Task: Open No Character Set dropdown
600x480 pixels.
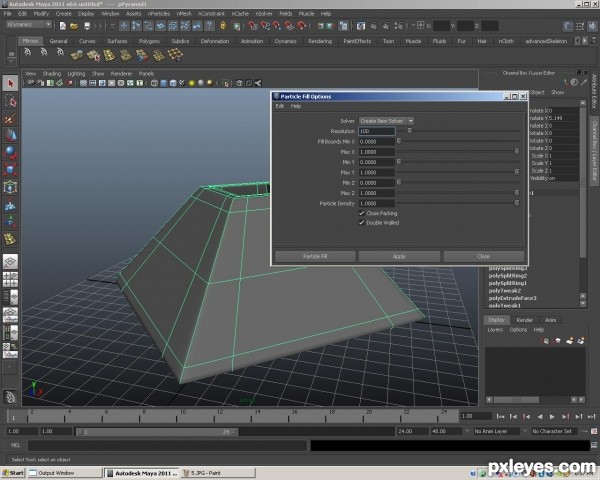Action: pyautogui.click(x=554, y=431)
